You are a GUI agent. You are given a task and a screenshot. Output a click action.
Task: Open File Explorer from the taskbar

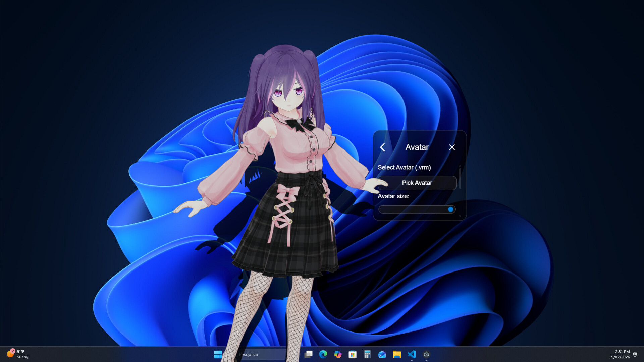[397, 354]
